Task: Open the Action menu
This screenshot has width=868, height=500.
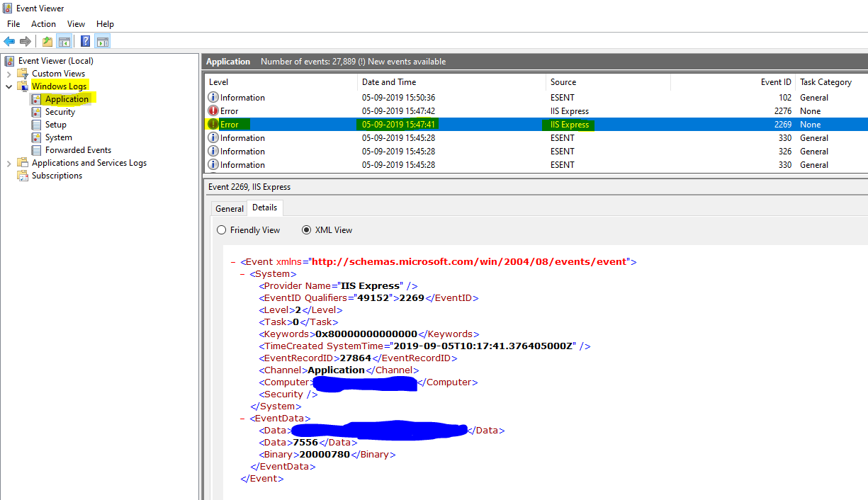Action: tap(43, 24)
